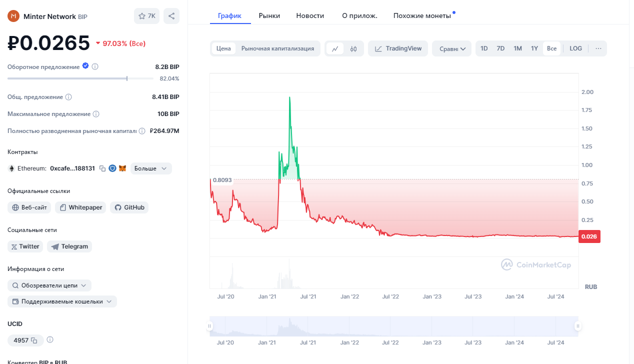Click the current price label 0.026 on chart
Viewport: 634px width, 364px height.
click(x=589, y=236)
